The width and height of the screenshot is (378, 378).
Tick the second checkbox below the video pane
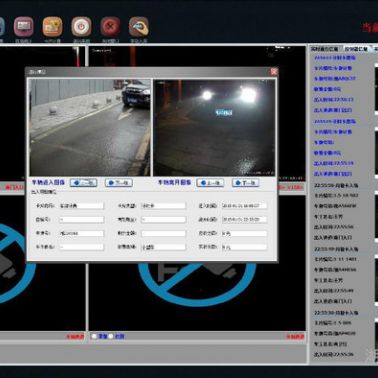tap(111, 336)
